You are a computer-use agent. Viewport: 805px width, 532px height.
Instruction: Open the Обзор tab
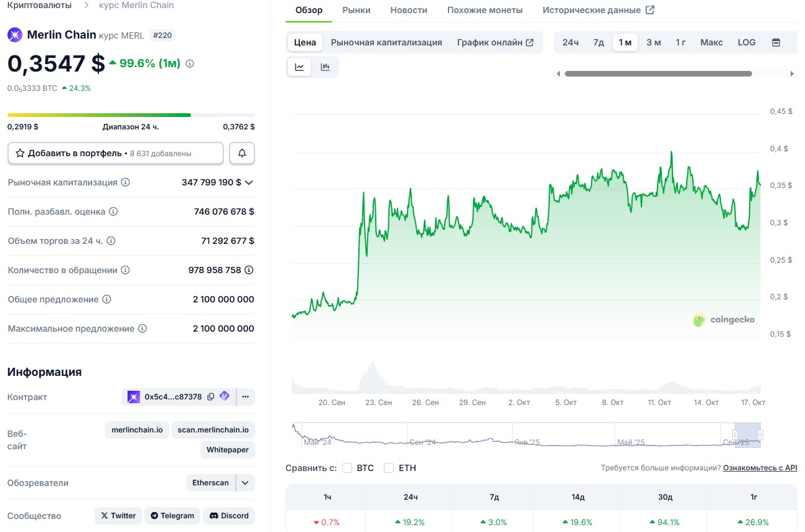309,10
